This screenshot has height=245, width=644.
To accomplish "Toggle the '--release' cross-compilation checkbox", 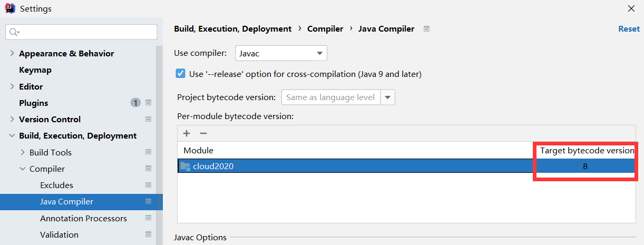I will pos(181,74).
